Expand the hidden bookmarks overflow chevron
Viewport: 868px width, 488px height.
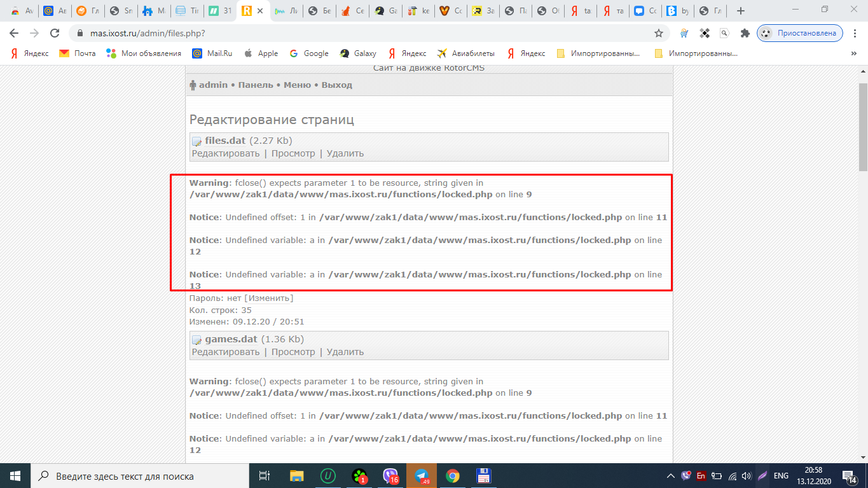click(x=854, y=53)
